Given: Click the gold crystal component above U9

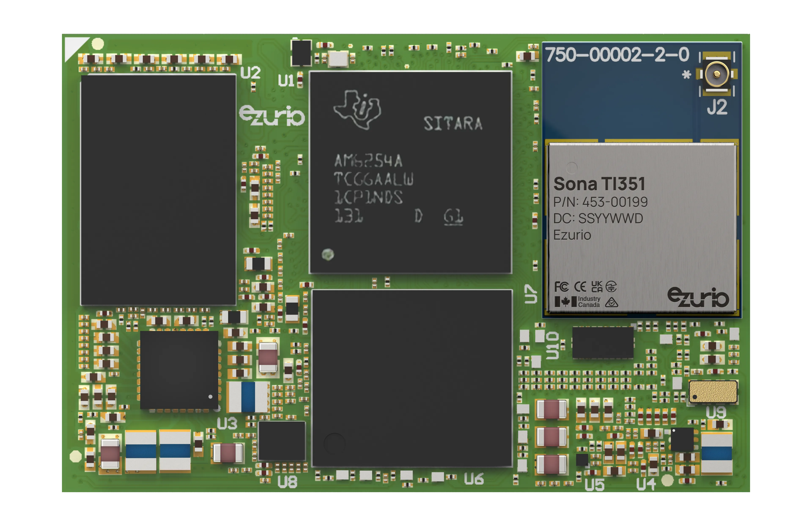Looking at the screenshot, I should click(x=713, y=392).
